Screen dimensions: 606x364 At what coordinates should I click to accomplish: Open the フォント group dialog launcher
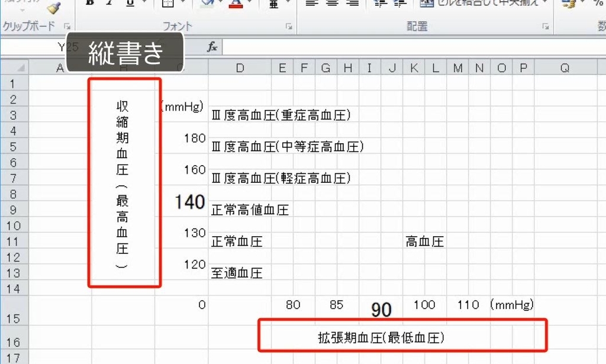tap(289, 26)
